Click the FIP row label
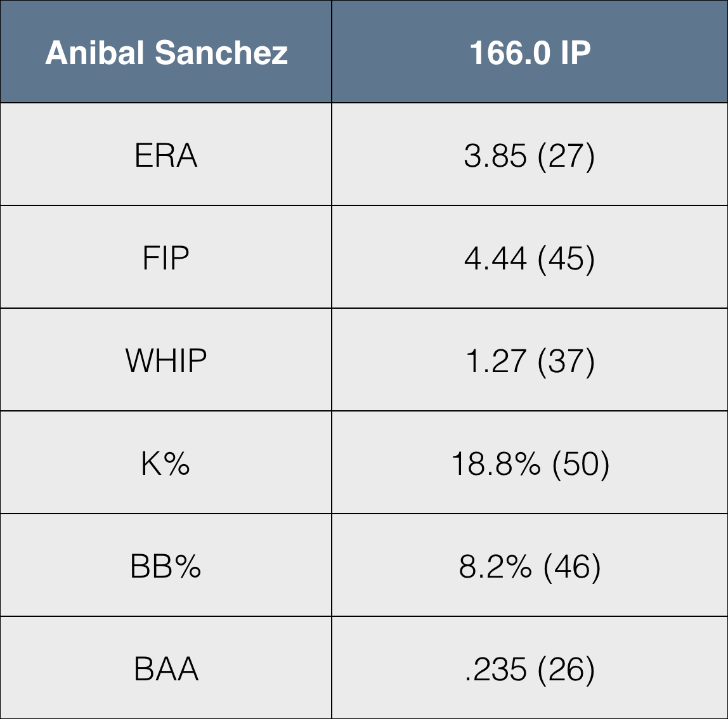Screen dimensions: 728x719 tap(166, 258)
